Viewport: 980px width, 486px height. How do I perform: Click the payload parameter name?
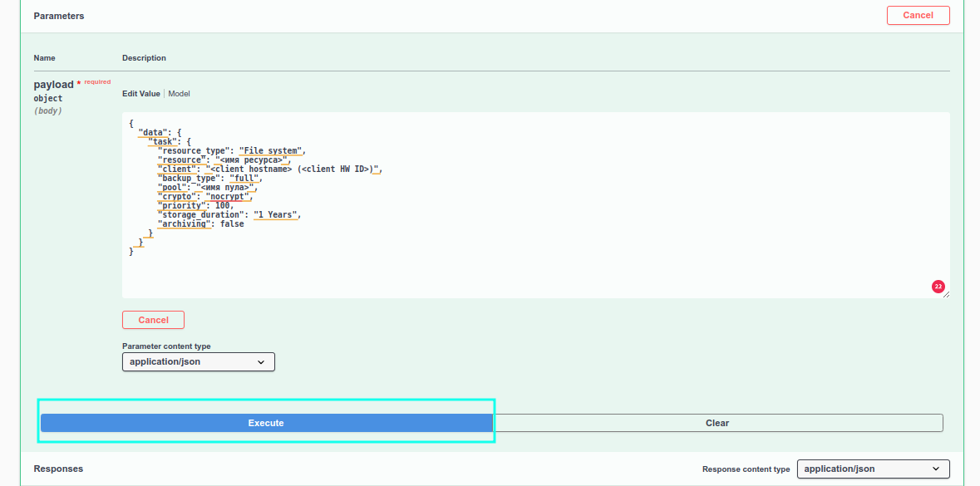(53, 85)
